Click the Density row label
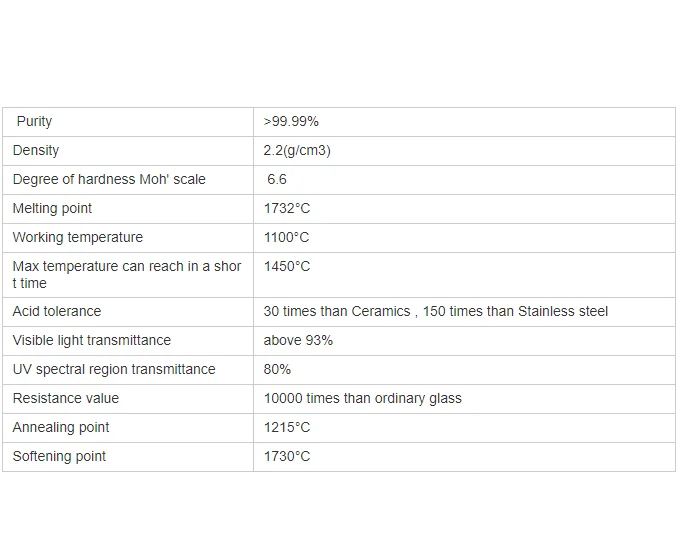Image resolution: width=679 pixels, height=551 pixels. [36, 150]
